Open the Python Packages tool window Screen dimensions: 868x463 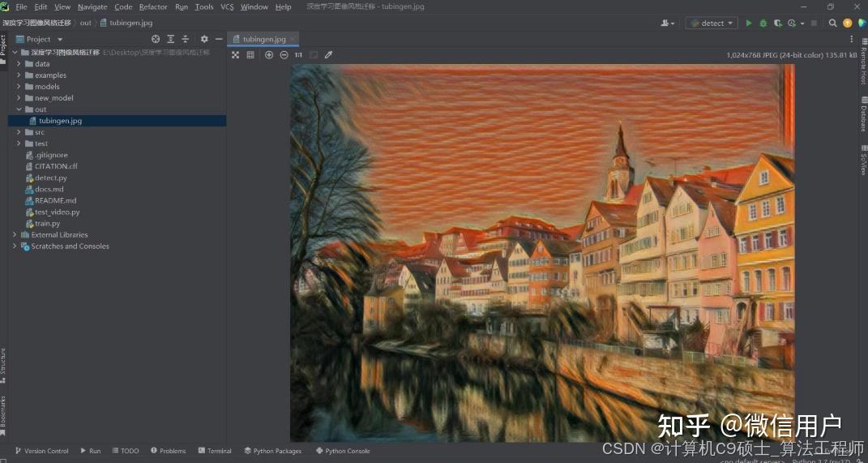[x=273, y=451]
